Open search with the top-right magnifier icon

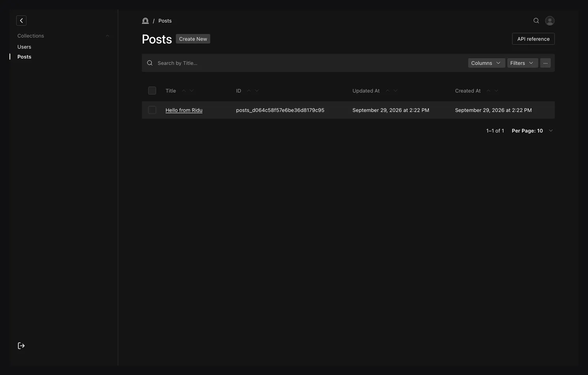[536, 21]
